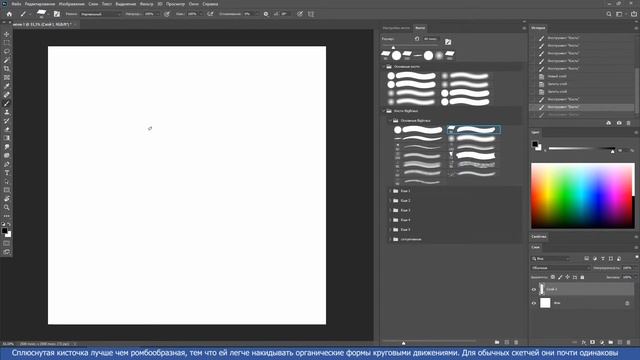This screenshot has width=640, height=360.
Task: Open the brush blending Mode dropdown
Action: pos(100,14)
